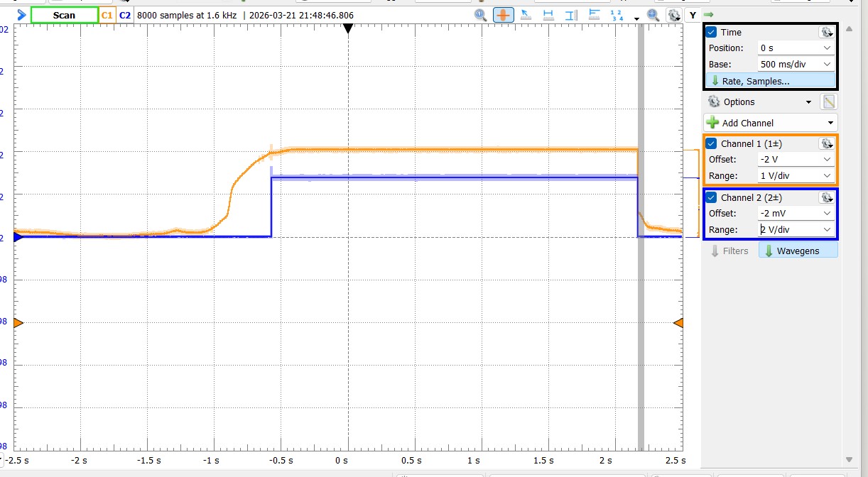Select the free measure arrow tool
Viewport: 868px width, 477px height.
526,15
